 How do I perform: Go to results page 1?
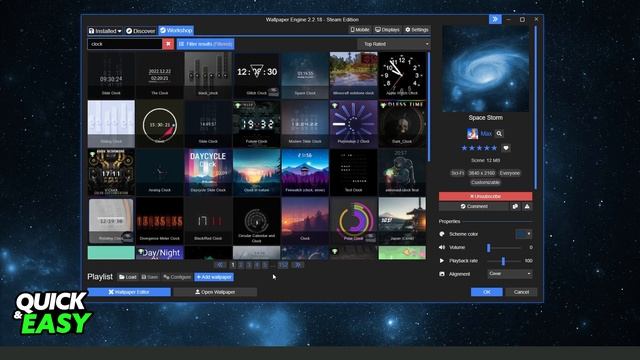233,265
